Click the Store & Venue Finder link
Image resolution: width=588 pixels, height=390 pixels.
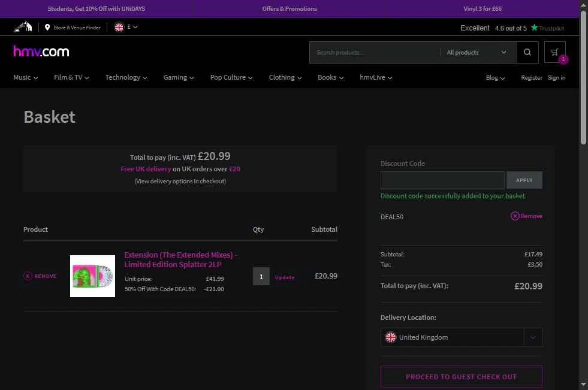(77, 28)
